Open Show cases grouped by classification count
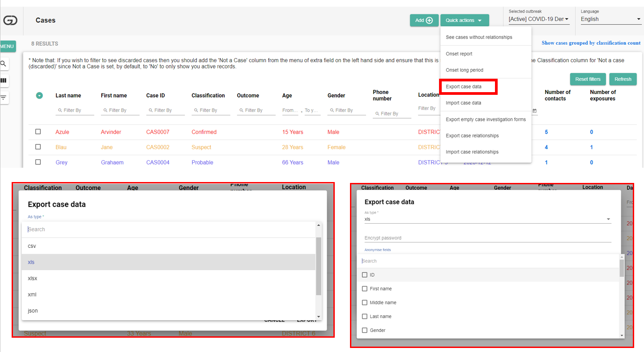 [x=591, y=43]
